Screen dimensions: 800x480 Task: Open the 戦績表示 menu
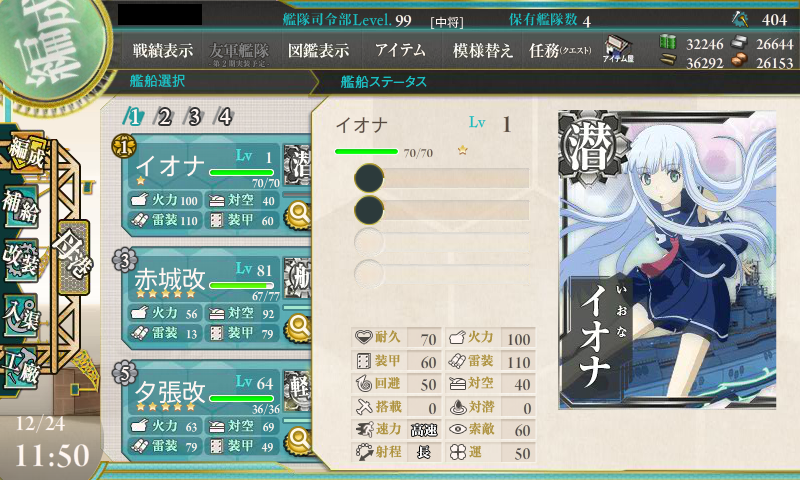coord(163,50)
